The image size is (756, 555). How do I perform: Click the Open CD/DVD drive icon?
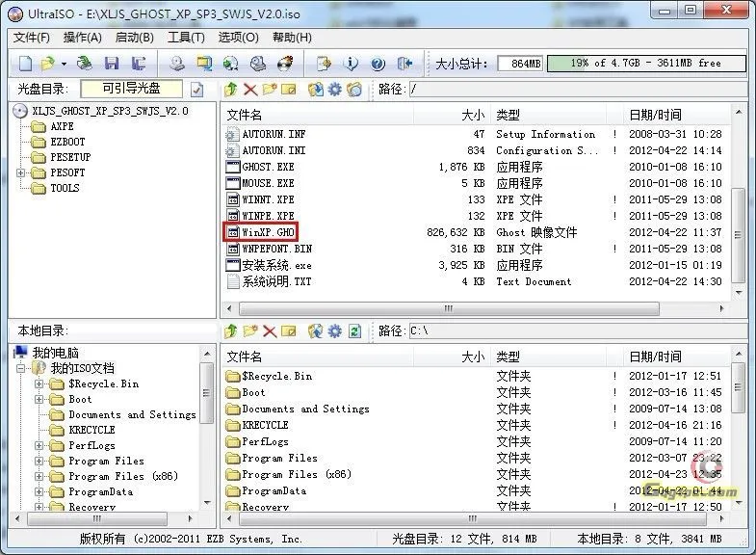coord(85,64)
